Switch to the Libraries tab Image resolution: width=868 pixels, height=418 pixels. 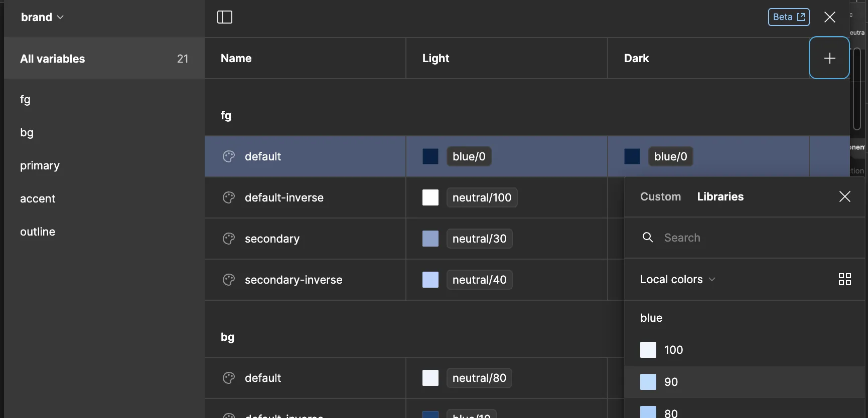pos(720,196)
